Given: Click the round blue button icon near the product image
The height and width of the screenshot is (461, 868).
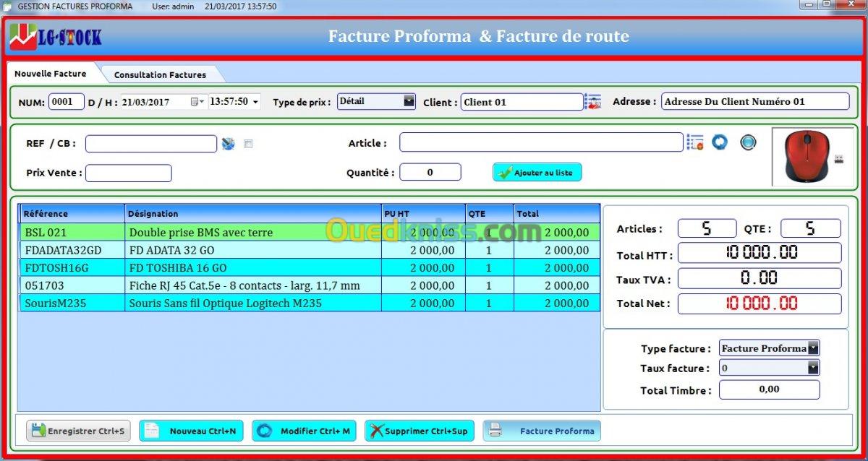Looking at the screenshot, I should click(x=748, y=142).
